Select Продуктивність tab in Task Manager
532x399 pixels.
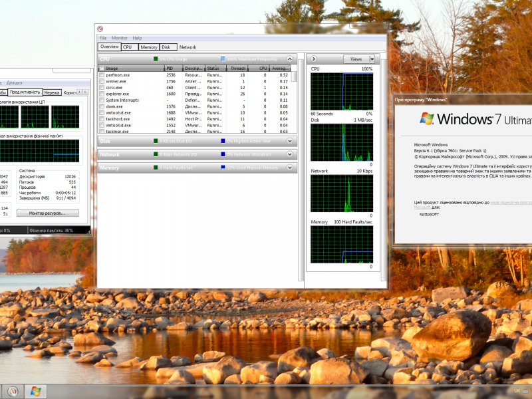(25, 92)
